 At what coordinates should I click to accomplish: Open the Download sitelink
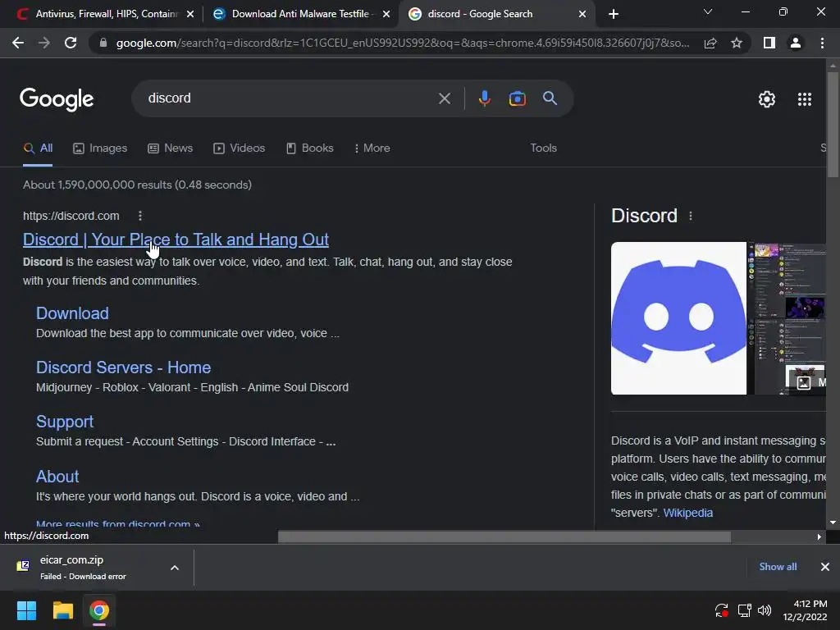tap(72, 313)
